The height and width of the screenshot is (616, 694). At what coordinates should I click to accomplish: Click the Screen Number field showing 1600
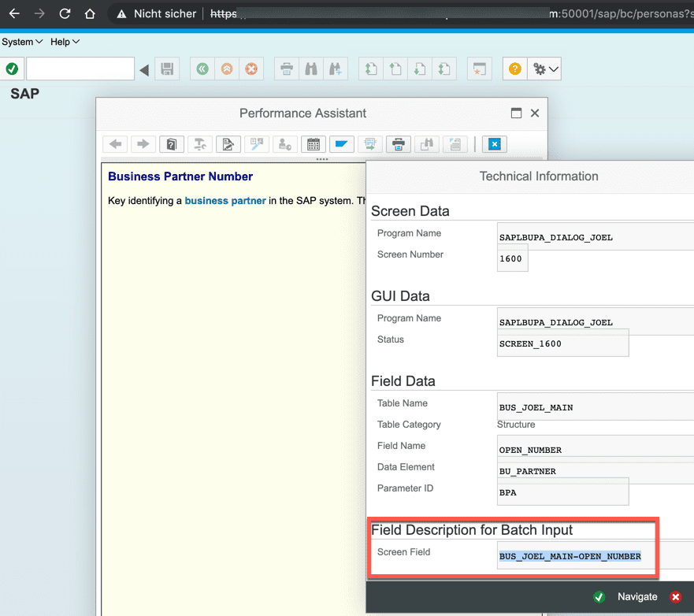512,259
